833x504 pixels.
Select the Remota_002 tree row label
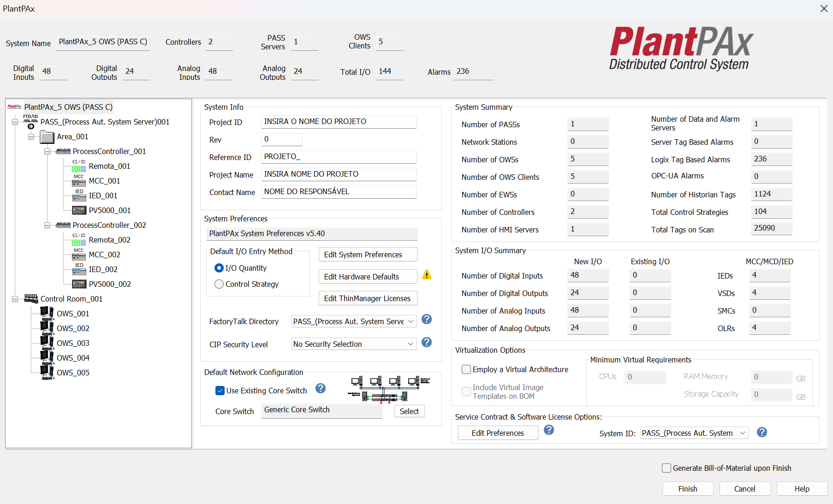point(110,240)
